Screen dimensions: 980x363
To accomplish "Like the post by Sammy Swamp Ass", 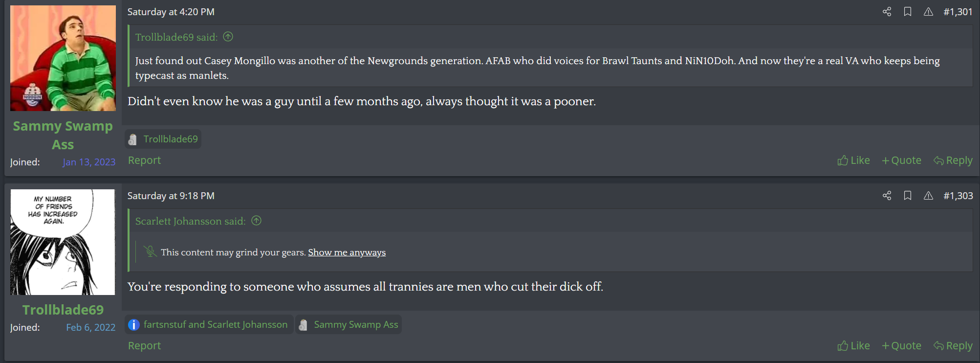I will pyautogui.click(x=853, y=160).
